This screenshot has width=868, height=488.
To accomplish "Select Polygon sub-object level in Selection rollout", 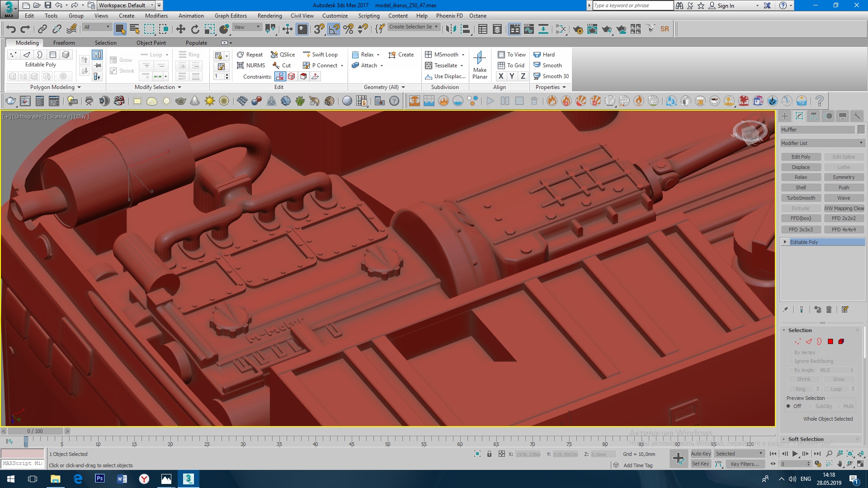I will (830, 342).
